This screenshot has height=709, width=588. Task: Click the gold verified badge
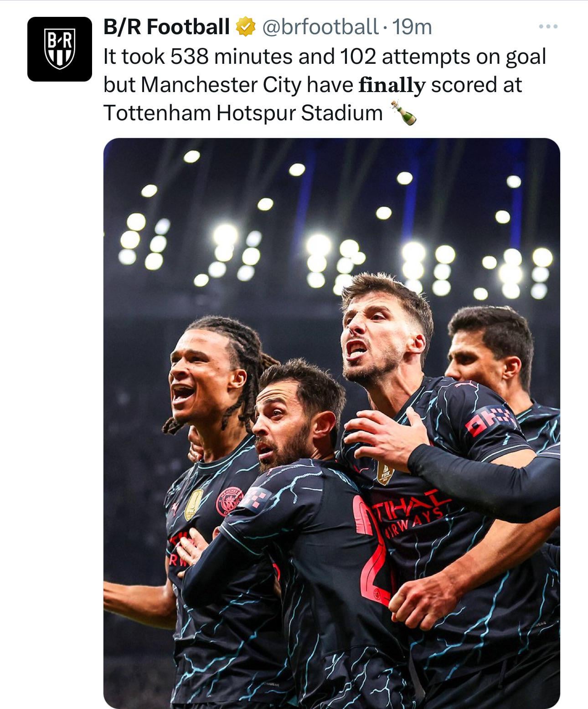click(x=245, y=27)
